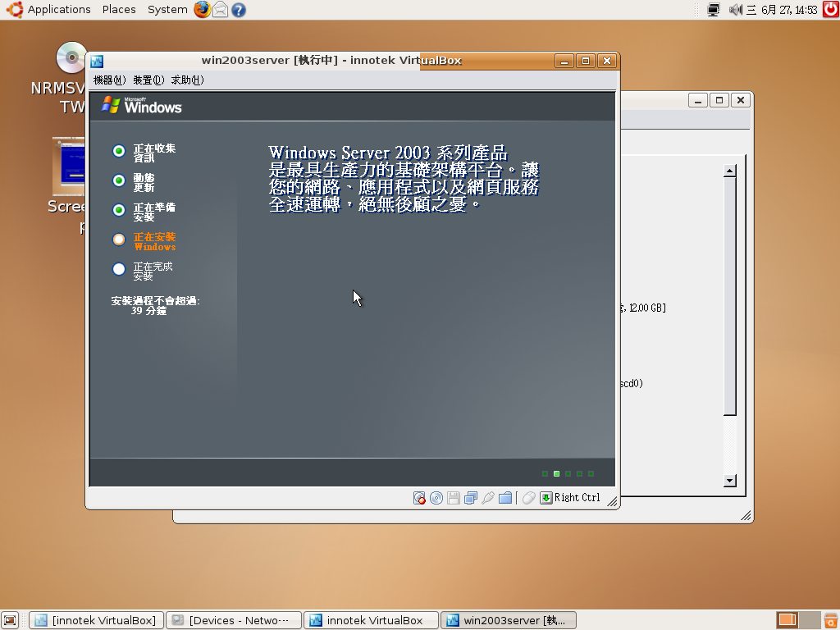The height and width of the screenshot is (630, 840).
Task: Maximize the background VirtualBox window
Action: pyautogui.click(x=719, y=100)
